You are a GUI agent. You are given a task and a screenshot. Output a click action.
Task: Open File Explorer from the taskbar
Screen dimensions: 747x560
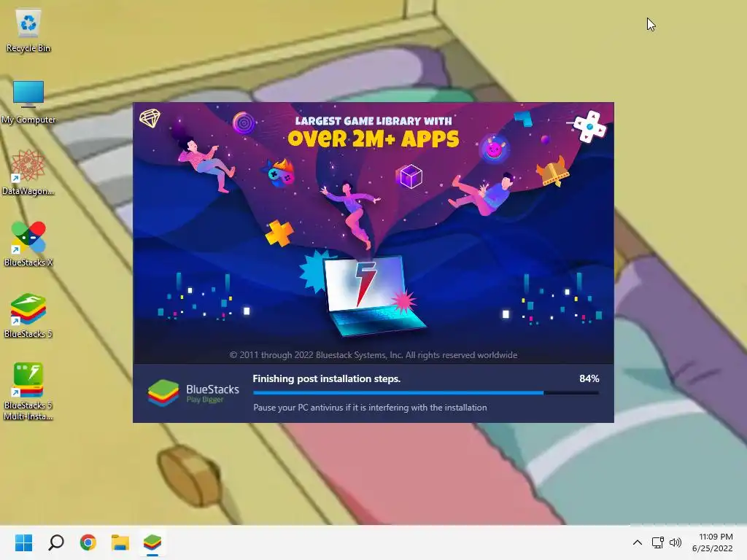coord(120,542)
